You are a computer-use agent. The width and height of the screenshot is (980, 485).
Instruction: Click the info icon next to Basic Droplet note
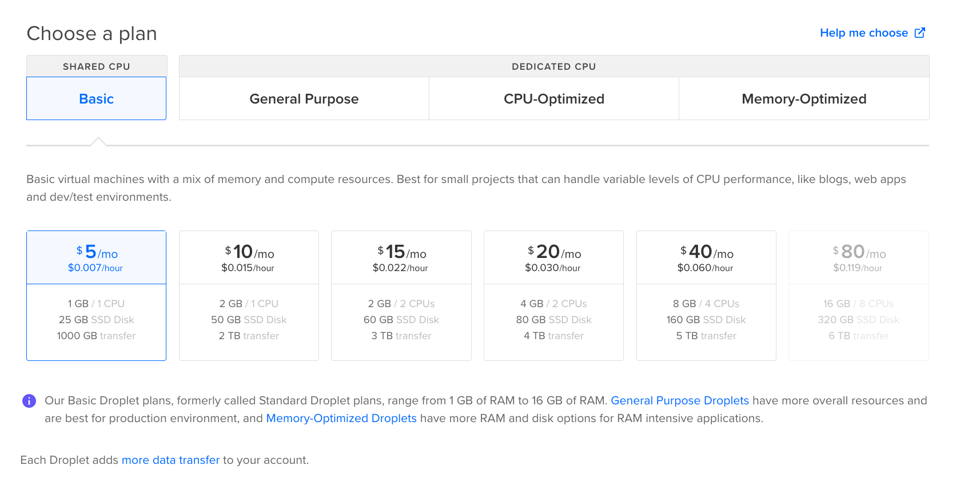click(29, 400)
